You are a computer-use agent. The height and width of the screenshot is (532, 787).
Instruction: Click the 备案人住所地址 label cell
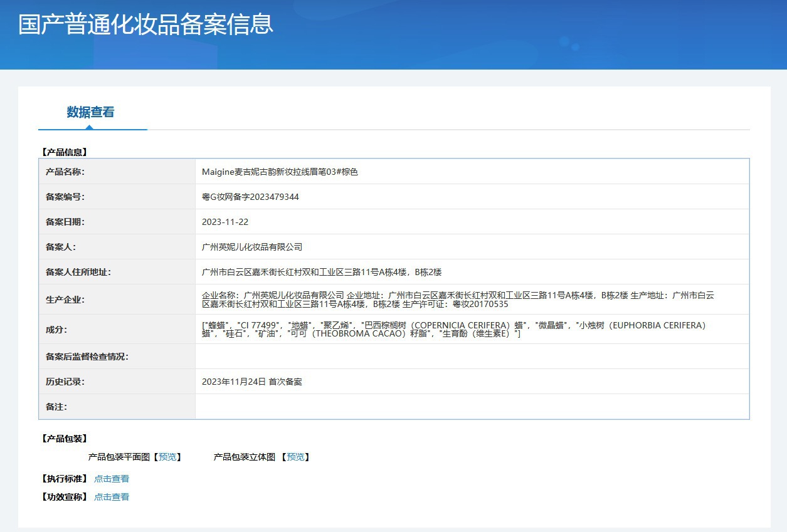coord(117,272)
